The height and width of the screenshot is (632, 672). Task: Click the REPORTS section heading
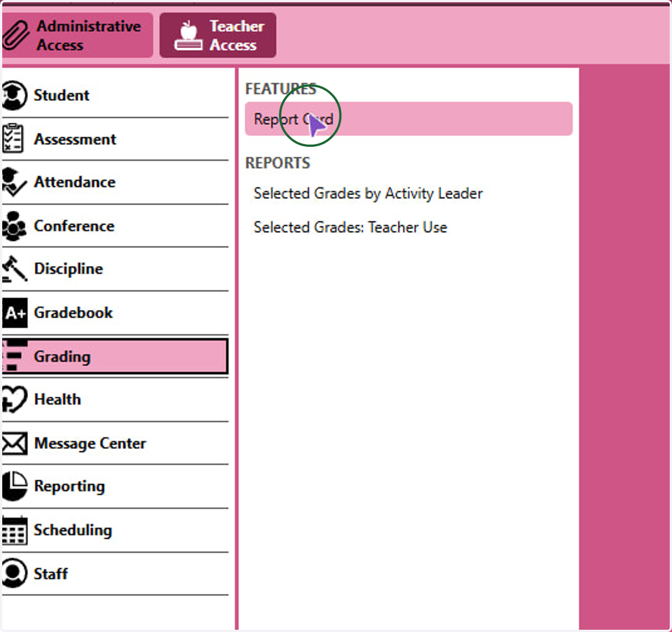(278, 163)
